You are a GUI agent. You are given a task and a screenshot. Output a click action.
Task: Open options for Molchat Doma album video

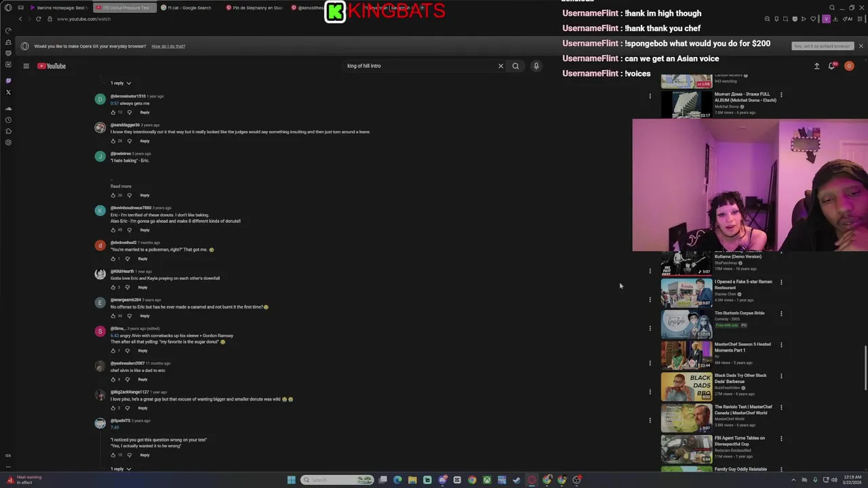[781, 95]
